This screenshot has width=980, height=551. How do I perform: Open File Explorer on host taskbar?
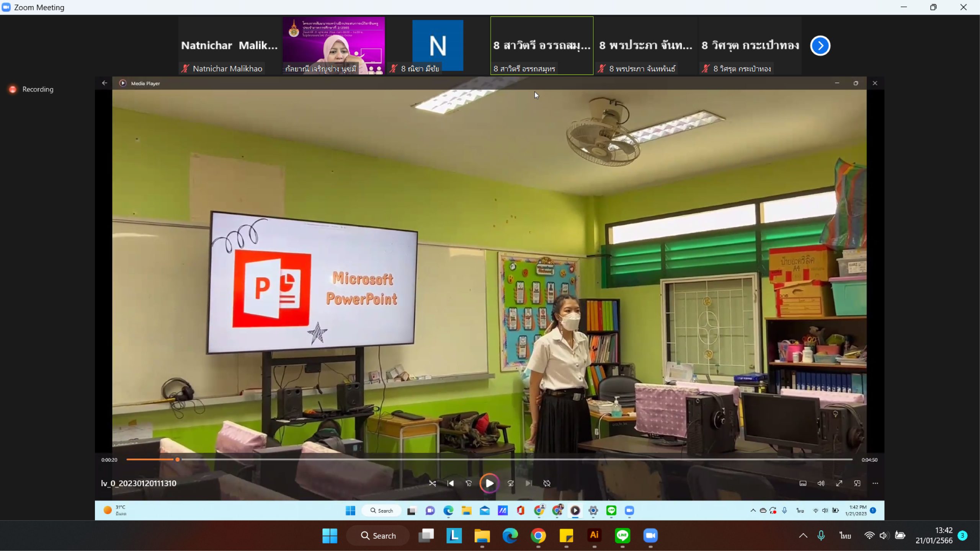[482, 536]
